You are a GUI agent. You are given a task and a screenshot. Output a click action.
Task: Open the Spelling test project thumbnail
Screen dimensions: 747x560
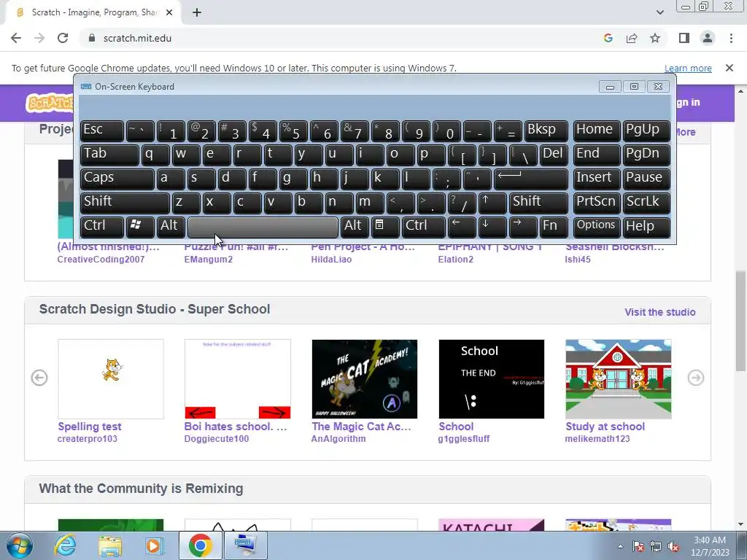[111, 379]
